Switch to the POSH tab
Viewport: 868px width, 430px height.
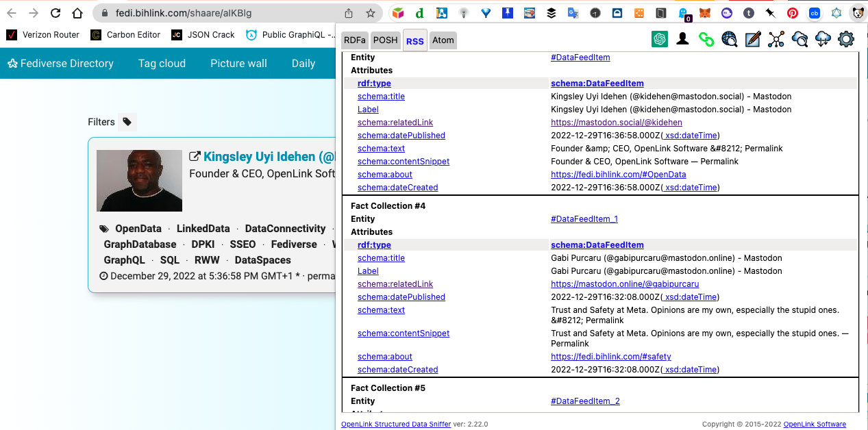point(385,40)
